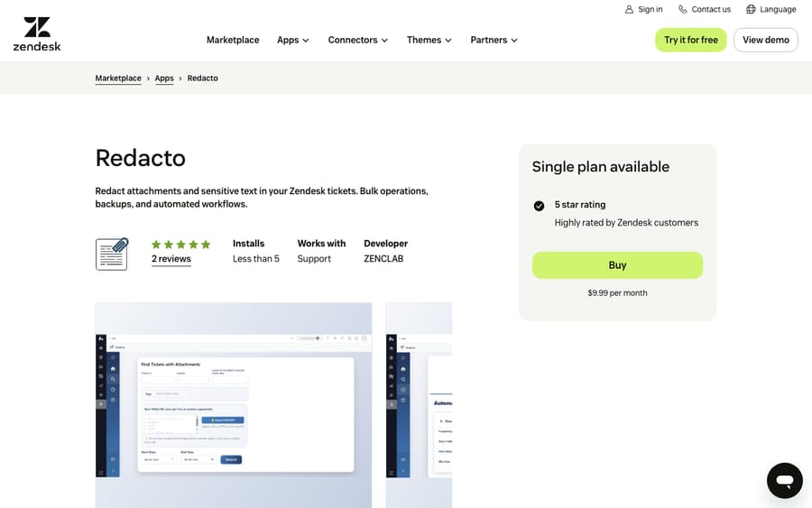812x508 pixels.
Task: Go to Apps breadcrumb link
Action: click(164, 79)
